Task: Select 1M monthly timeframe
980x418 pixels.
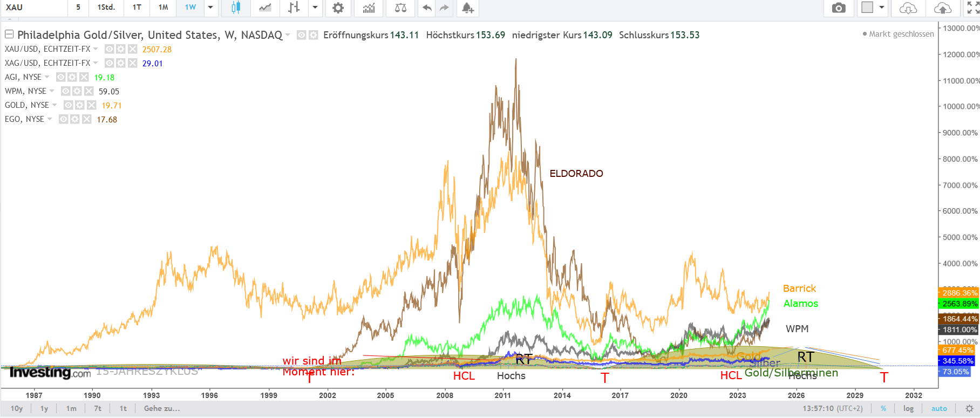Action: point(164,8)
